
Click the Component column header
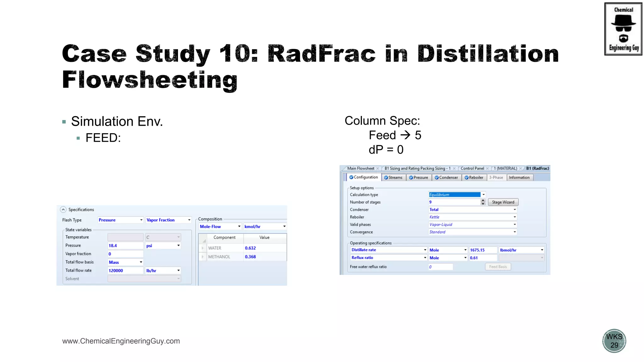(x=225, y=238)
